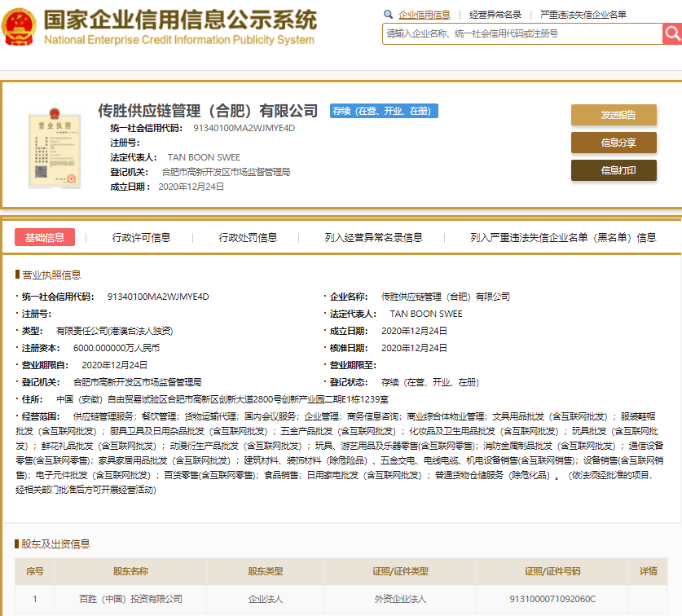The image size is (682, 616).
Task: Click the company name heading 传胜供应链管理（合肥）有限公司
Action: (208, 111)
